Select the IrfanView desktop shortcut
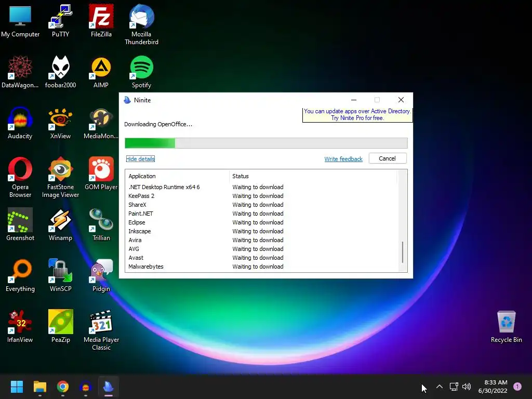Image resolution: width=532 pixels, height=399 pixels. [x=20, y=326]
